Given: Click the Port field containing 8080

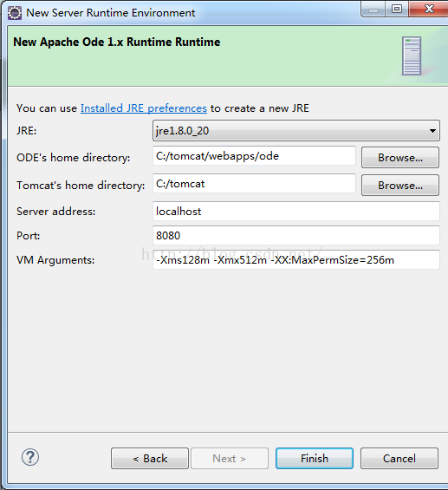Looking at the screenshot, I should pos(296,235).
